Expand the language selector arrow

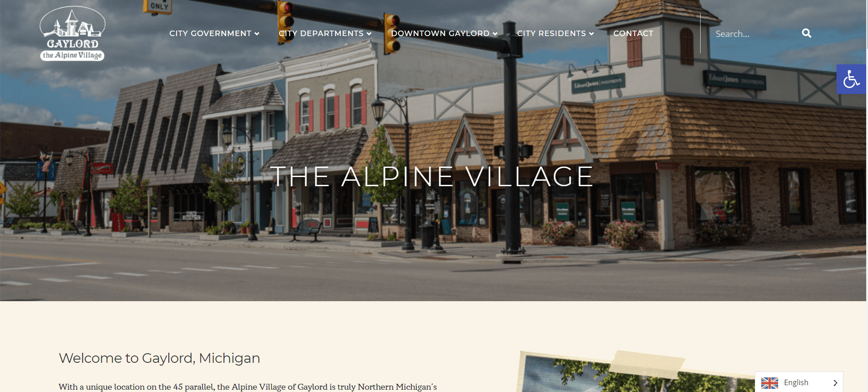click(x=835, y=383)
